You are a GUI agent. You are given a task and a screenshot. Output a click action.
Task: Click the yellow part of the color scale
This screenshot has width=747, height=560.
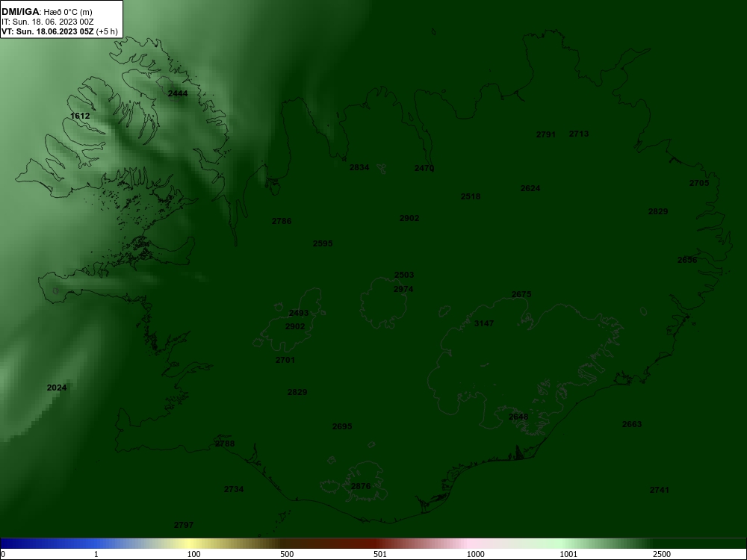[x=190, y=544]
